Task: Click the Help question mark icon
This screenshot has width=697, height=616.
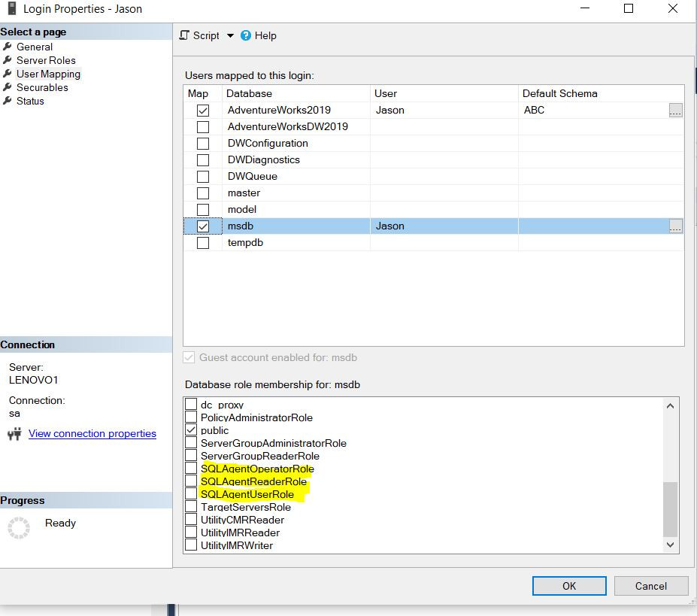Action: click(246, 35)
